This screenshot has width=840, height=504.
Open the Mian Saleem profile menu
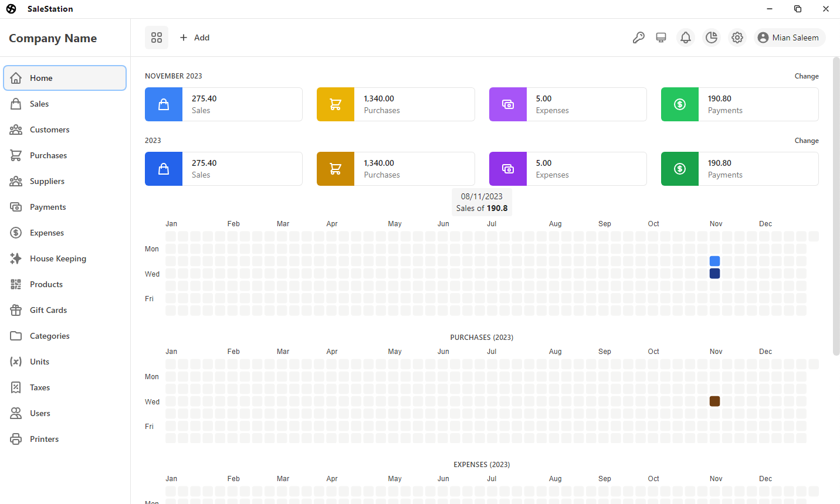[x=789, y=37]
